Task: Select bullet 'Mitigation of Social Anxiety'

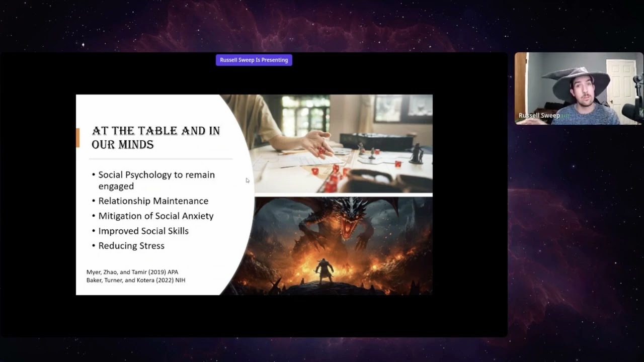Action: [156, 216]
